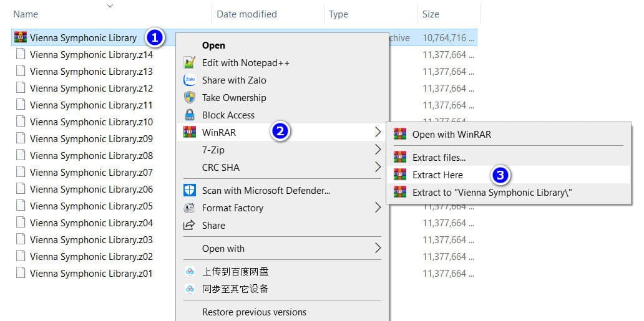Viewport: 644px width, 321px height.
Task: Click the WinRAR archive icon of Vienna Symphonic Library
Action: tap(20, 37)
